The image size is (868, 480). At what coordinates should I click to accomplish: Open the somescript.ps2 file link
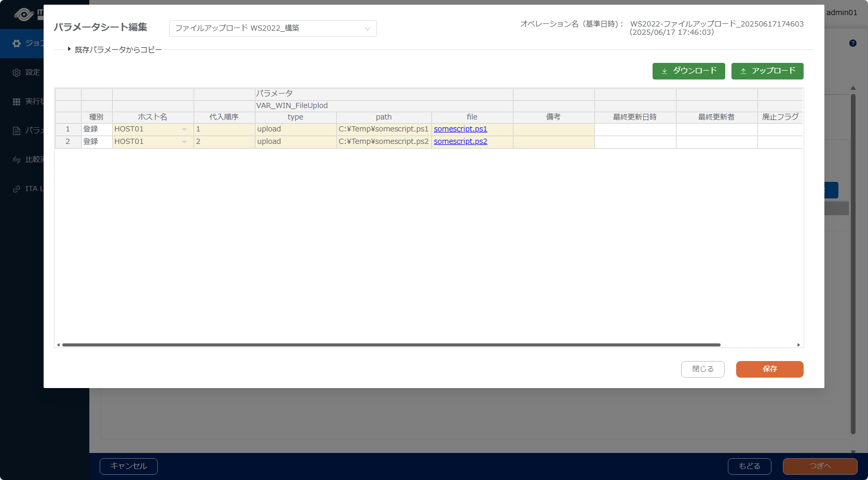coord(460,142)
